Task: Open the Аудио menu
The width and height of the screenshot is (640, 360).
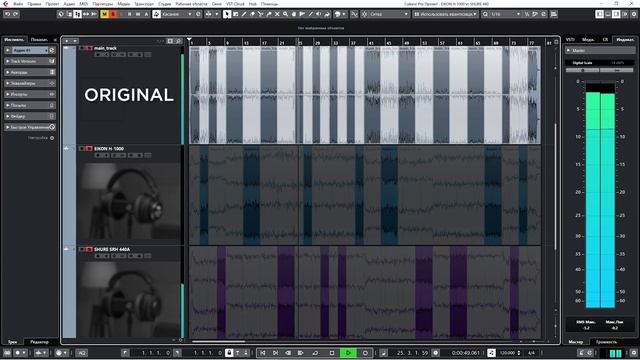Action: point(69,4)
